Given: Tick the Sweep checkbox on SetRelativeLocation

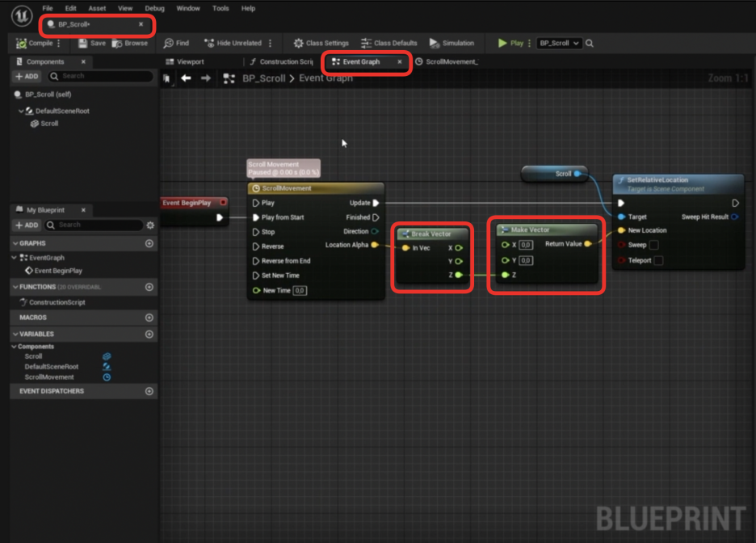Looking at the screenshot, I should point(654,245).
